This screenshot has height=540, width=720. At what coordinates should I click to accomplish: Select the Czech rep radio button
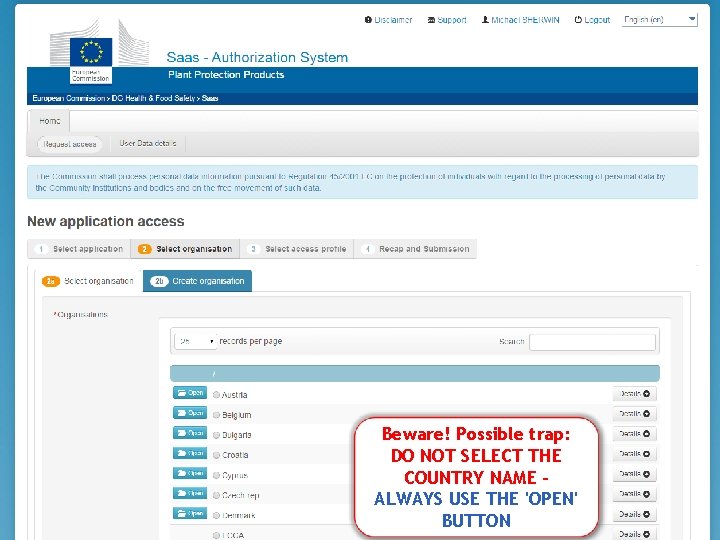[x=216, y=495]
